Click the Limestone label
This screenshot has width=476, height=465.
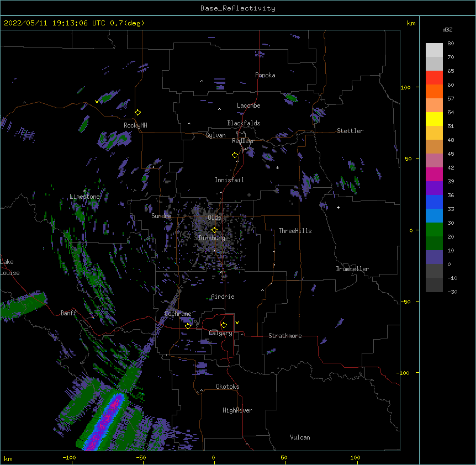(x=84, y=197)
